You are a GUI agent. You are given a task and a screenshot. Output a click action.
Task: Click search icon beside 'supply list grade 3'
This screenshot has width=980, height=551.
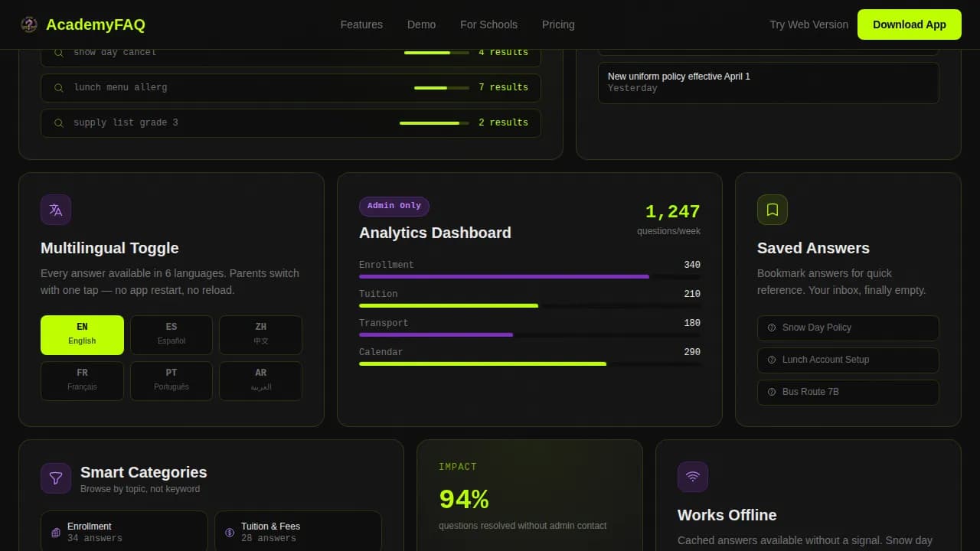point(59,122)
